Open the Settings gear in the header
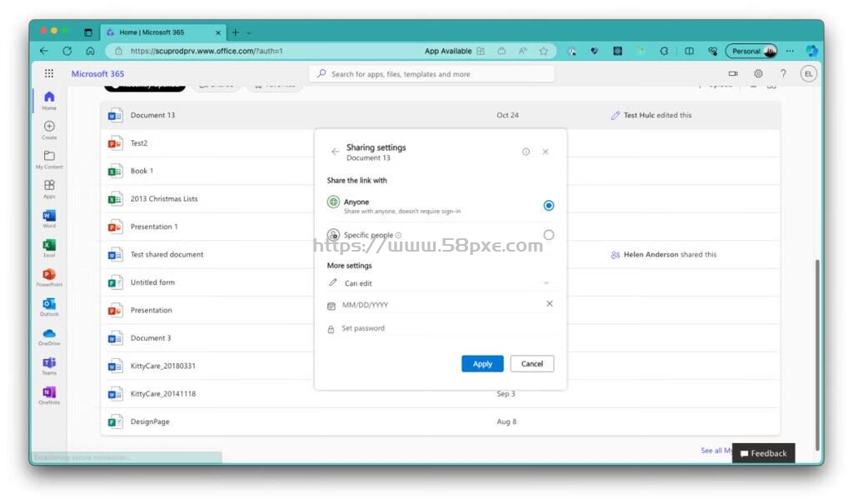Image resolution: width=853 pixels, height=504 pixels. [758, 73]
